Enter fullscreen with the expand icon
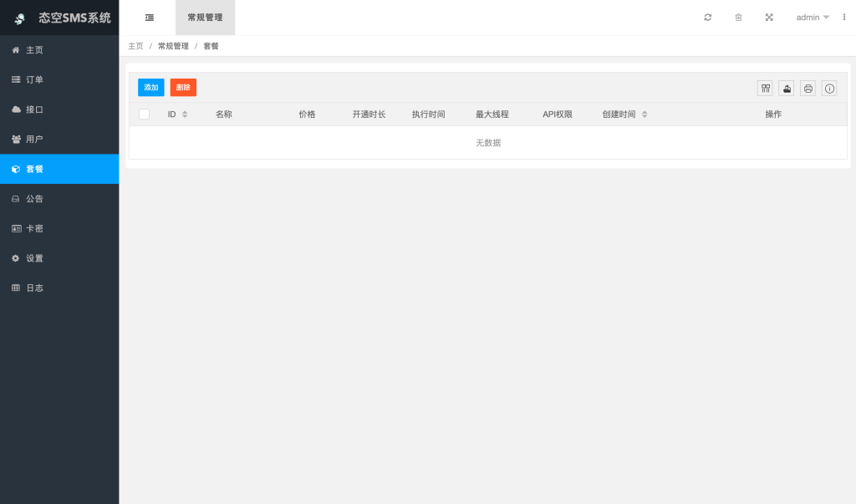Screen dimensions: 856x504 click(769, 18)
